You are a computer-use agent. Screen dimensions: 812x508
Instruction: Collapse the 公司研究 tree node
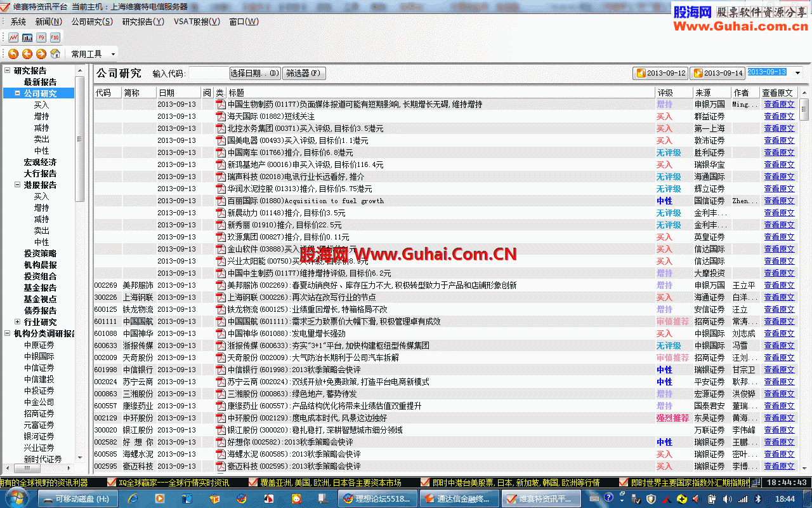17,93
